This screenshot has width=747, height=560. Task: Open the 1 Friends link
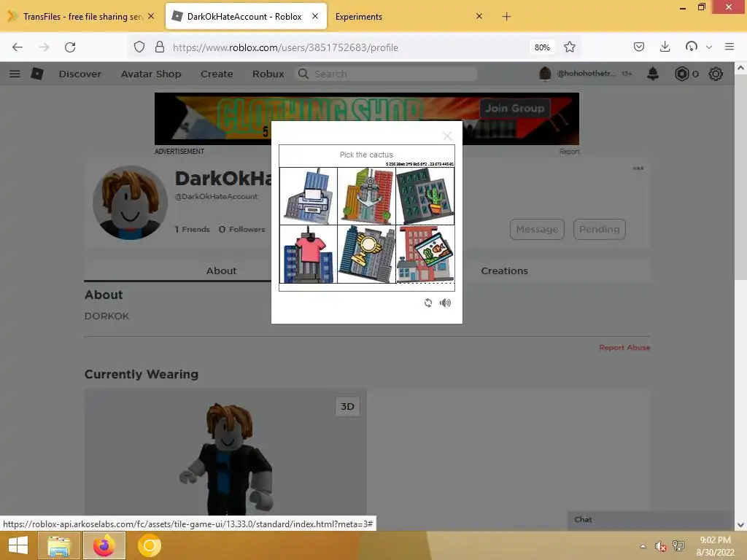[192, 229]
